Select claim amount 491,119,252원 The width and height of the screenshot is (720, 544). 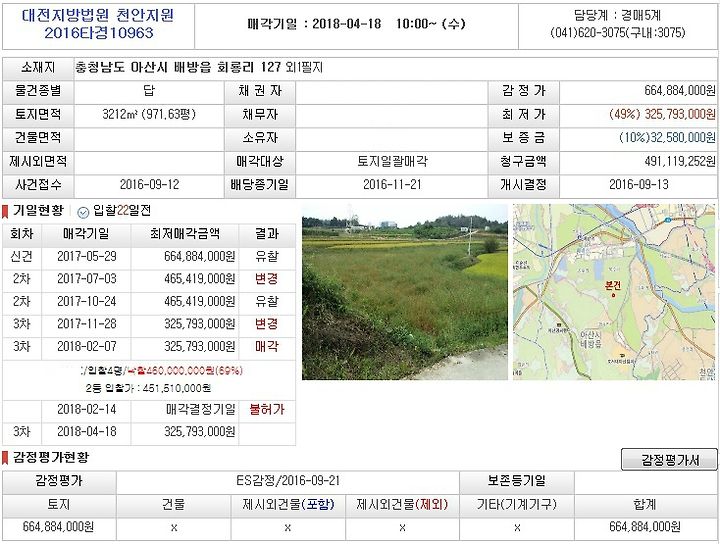coord(680,161)
